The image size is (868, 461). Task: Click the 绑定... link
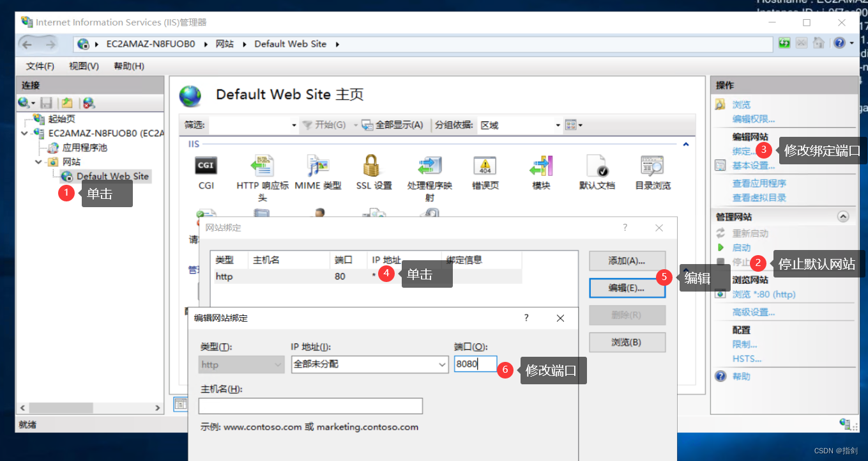click(744, 152)
